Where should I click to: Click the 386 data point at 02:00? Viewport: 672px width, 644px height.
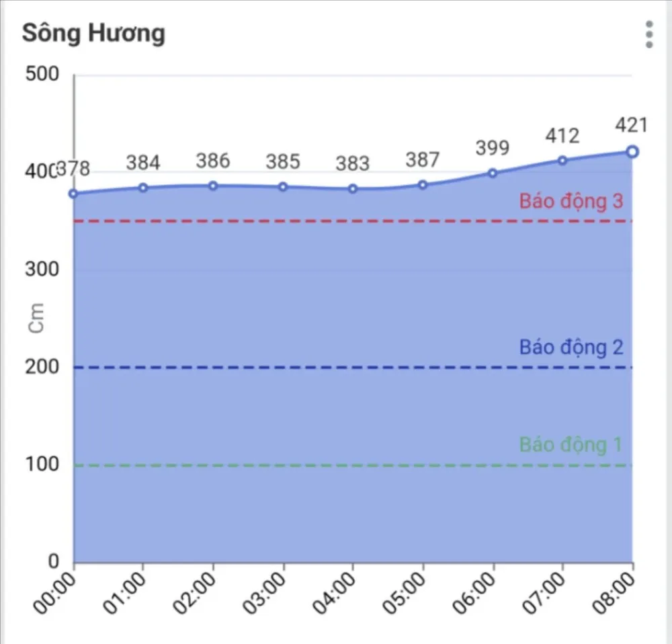click(212, 184)
